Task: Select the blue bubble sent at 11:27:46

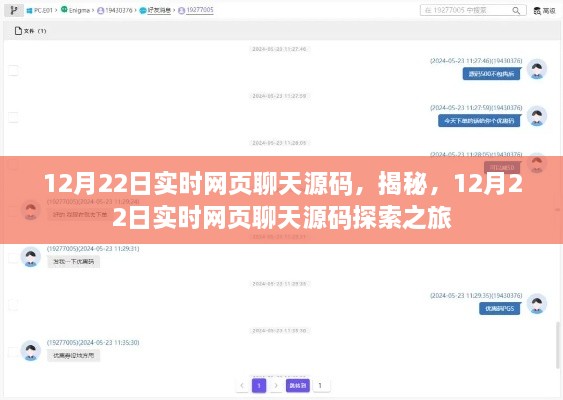Action: (491, 74)
